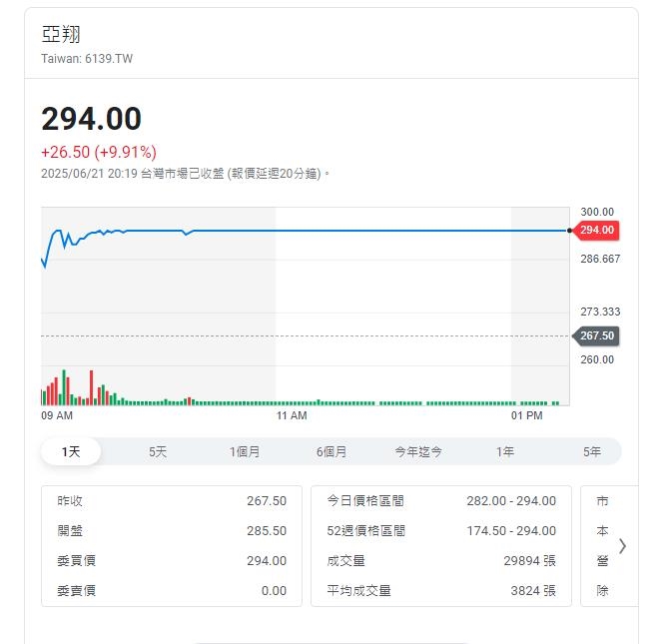Screen dimensions: 662x644
Task: Click the large 294.00 price figure
Action: click(x=92, y=119)
